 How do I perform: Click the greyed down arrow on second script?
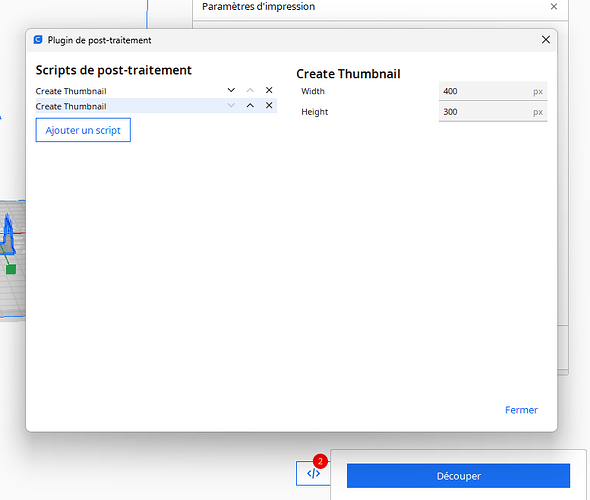pyautogui.click(x=231, y=106)
